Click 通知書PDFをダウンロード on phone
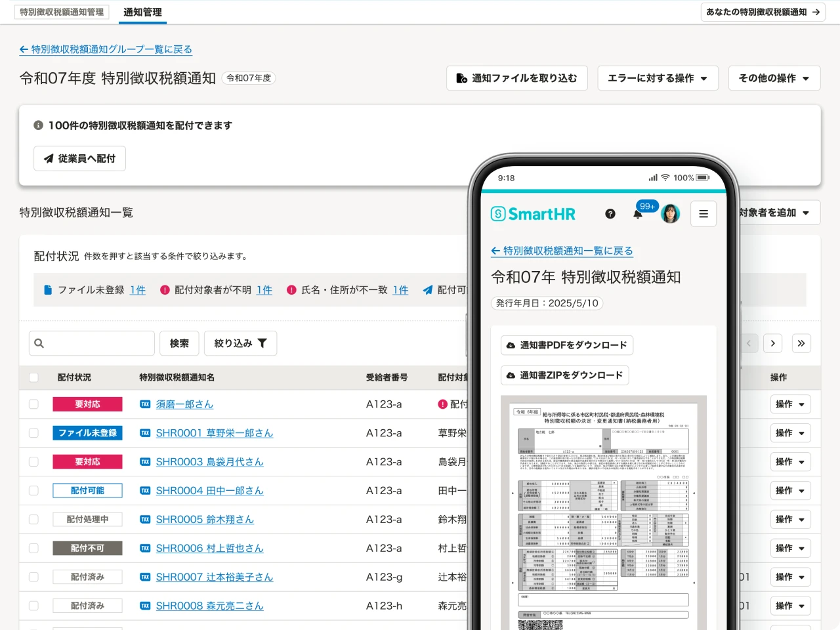Screen dimensions: 840x630 pyautogui.click(x=568, y=345)
